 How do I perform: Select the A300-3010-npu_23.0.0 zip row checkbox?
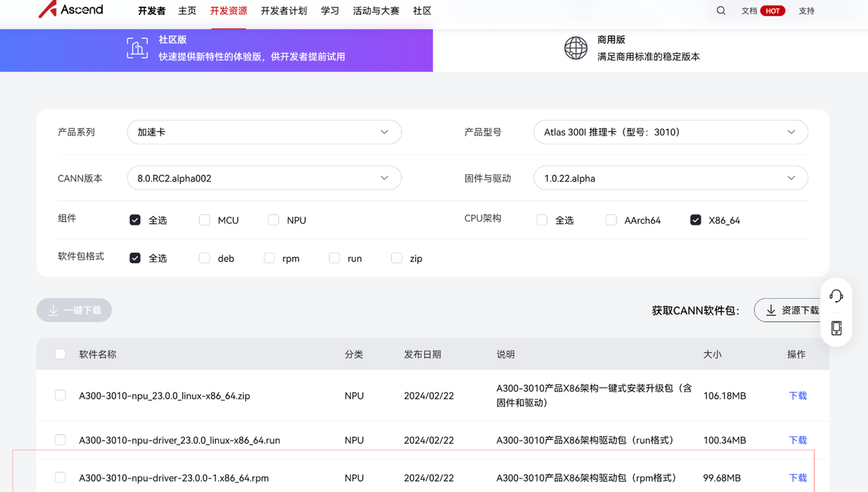(60, 395)
